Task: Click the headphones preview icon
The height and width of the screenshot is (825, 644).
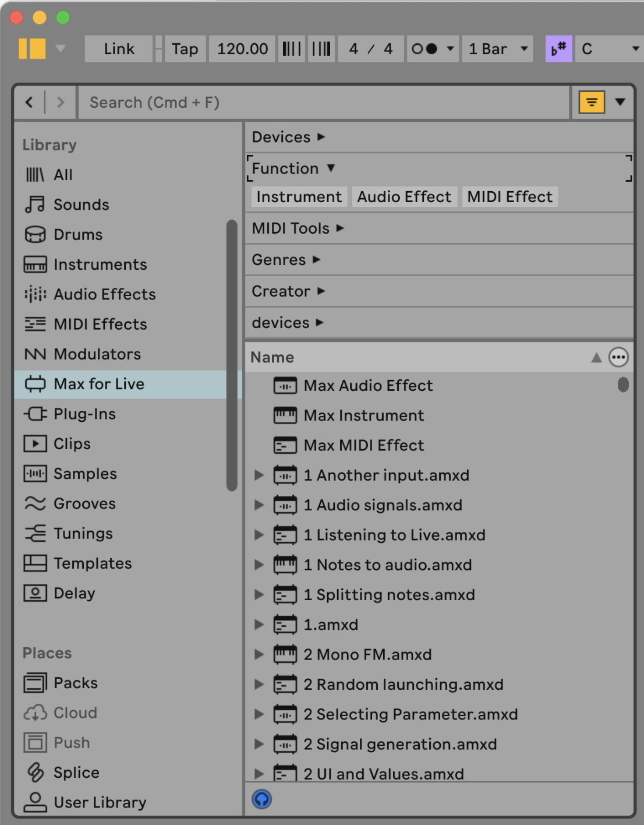Action: [x=261, y=799]
